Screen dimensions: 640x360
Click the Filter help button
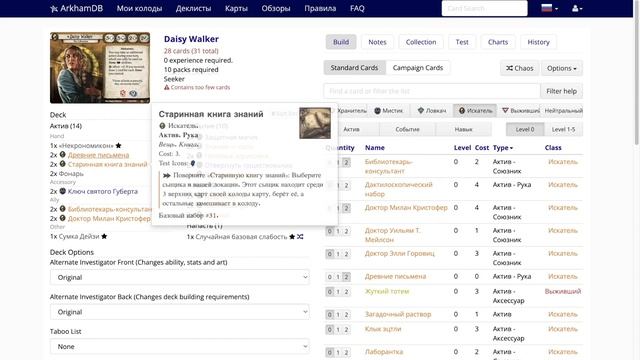[561, 91]
